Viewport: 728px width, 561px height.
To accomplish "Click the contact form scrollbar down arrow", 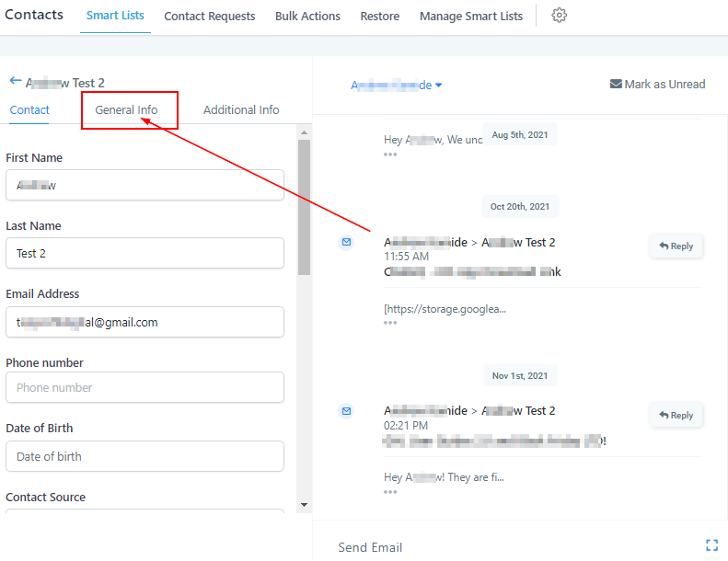I will point(304,504).
